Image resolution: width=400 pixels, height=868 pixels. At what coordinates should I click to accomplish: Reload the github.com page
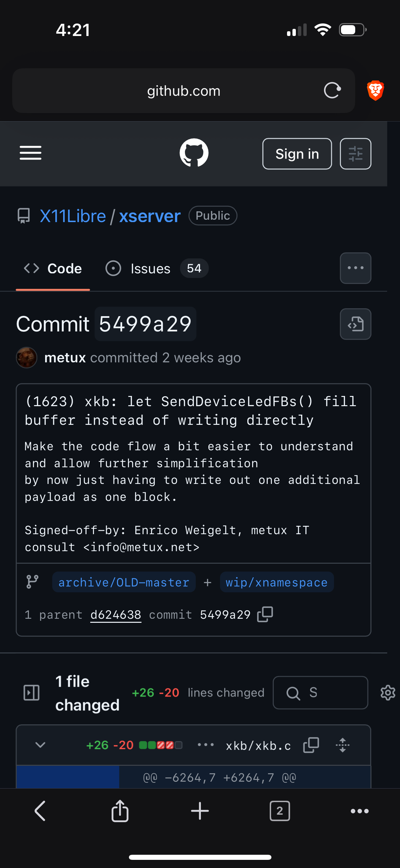(332, 91)
